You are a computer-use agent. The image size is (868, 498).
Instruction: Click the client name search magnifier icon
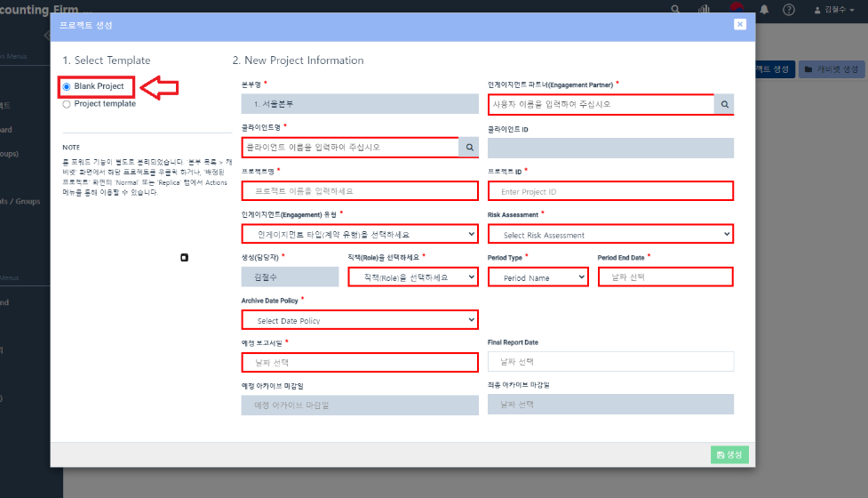point(469,148)
